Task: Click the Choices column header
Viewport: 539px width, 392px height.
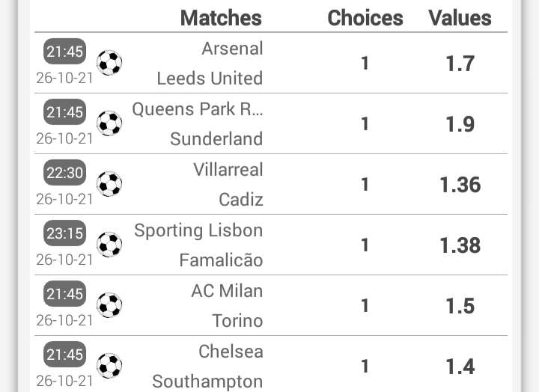Action: [x=365, y=18]
